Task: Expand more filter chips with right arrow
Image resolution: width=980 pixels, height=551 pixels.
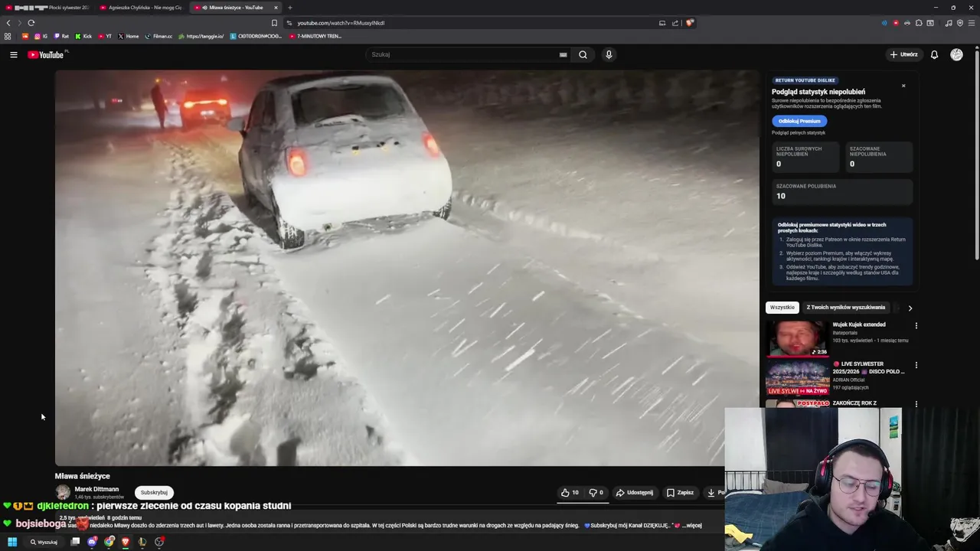Action: click(x=910, y=308)
